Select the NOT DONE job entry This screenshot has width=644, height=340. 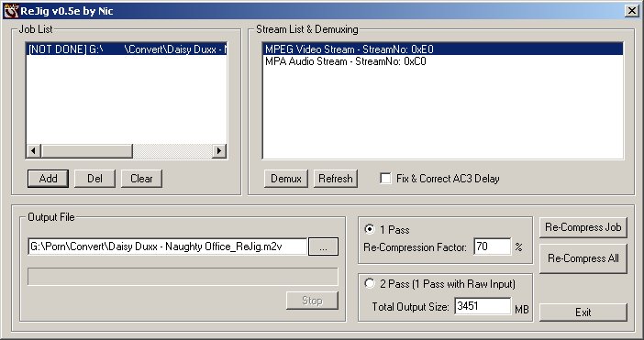[127, 49]
